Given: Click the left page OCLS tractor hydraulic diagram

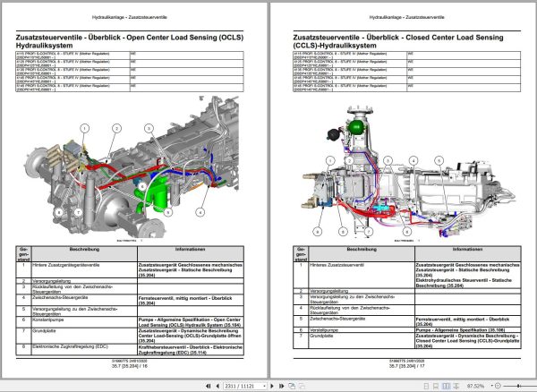Looking at the screenshot, I should (x=132, y=166).
